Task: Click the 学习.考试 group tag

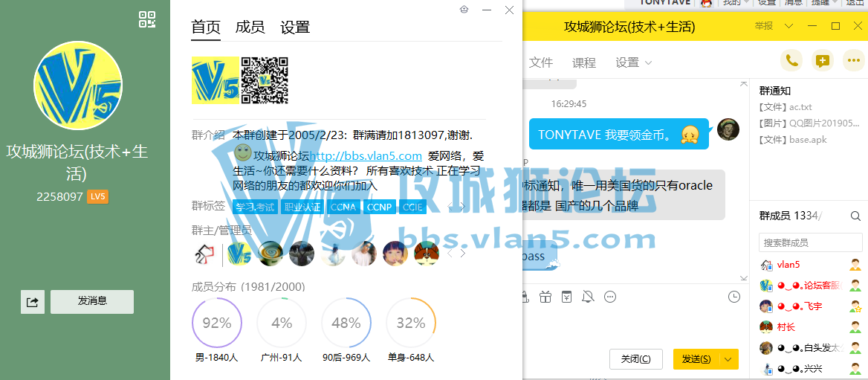Action: point(255,207)
